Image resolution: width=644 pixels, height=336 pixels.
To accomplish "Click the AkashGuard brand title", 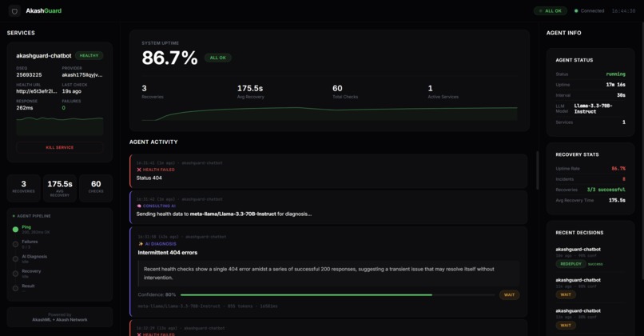I will tap(43, 10).
